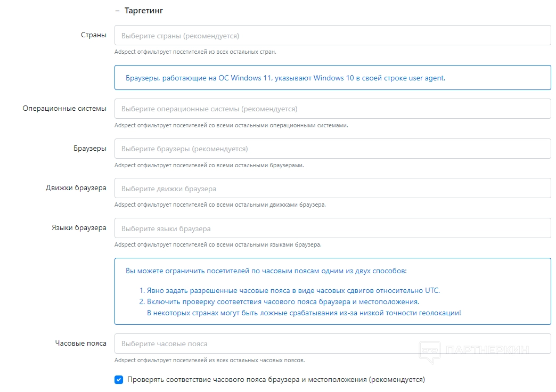Image resolution: width=556 pixels, height=392 pixels.
Task: Collapse the Таргетинг section with the minus icon
Action: (117, 11)
